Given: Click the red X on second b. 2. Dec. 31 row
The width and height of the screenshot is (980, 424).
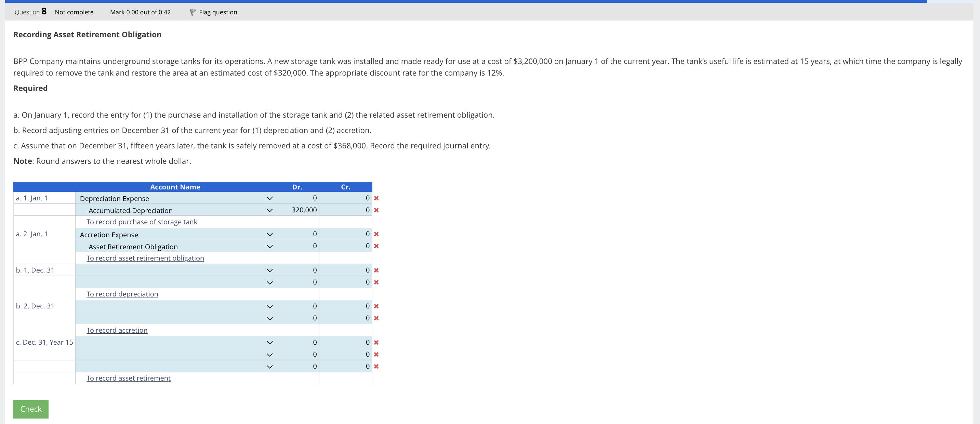Looking at the screenshot, I should [x=376, y=318].
